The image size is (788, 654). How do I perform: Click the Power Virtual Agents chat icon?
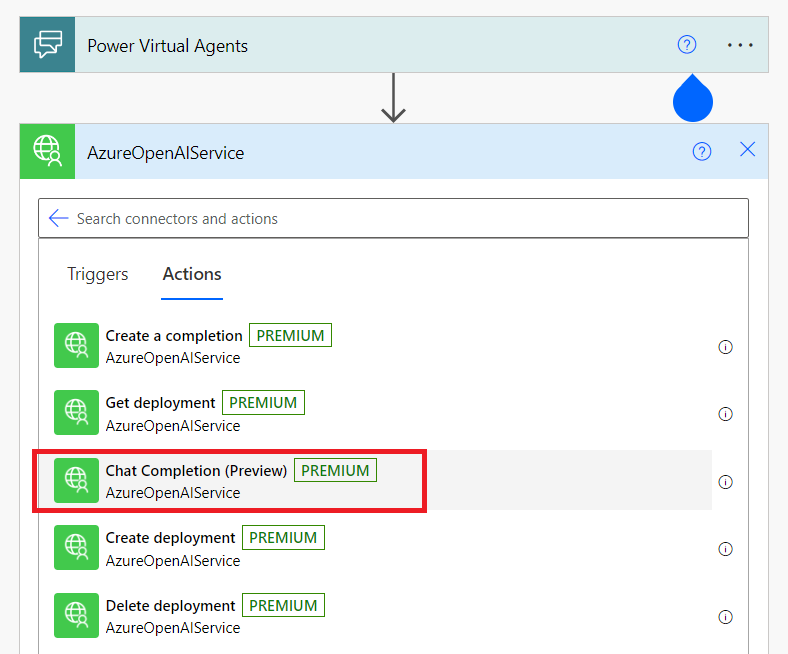[x=47, y=45]
